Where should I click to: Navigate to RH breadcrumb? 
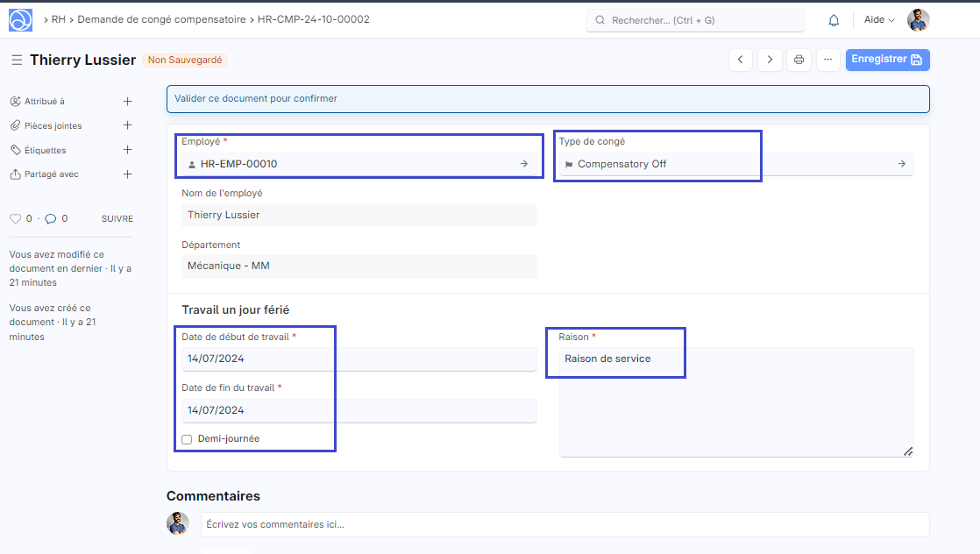point(59,19)
